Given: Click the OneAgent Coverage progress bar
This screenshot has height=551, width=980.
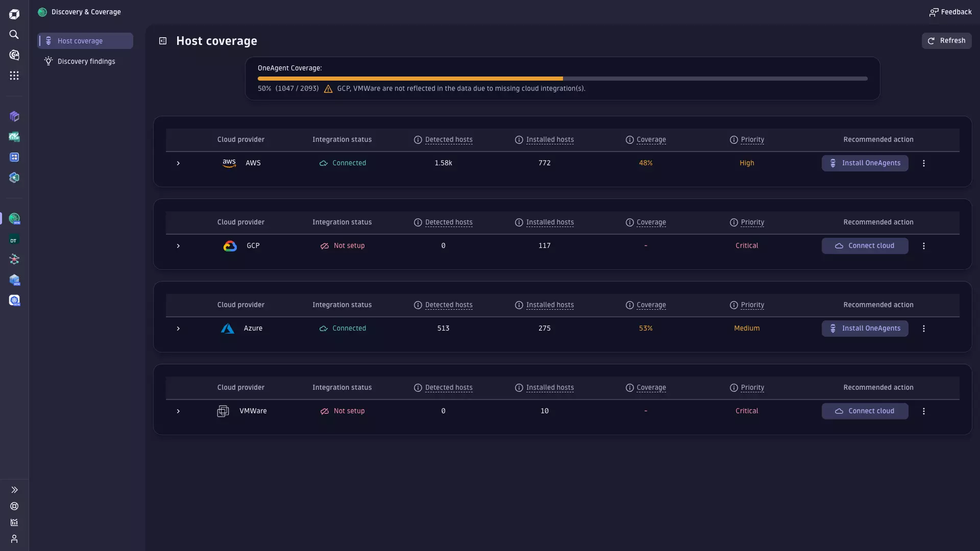Looking at the screenshot, I should [562, 79].
